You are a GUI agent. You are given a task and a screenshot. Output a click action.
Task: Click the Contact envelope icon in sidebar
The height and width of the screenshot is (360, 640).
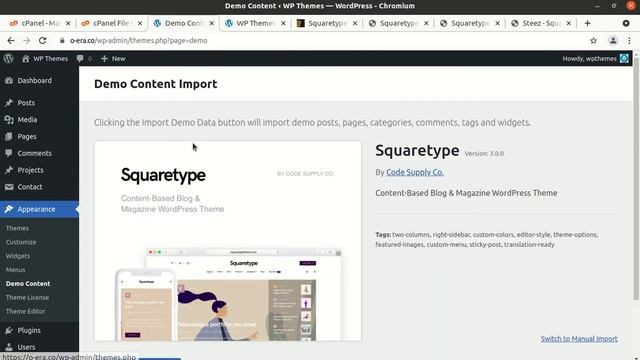click(9, 187)
